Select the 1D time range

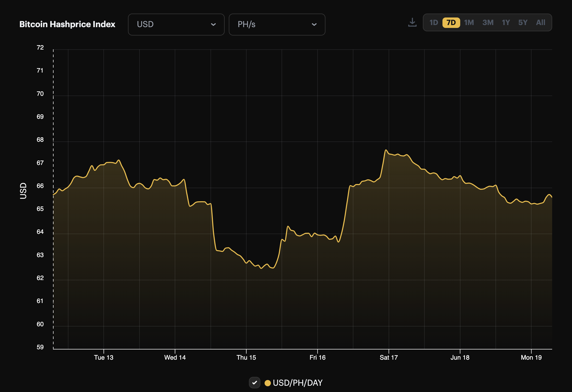click(x=434, y=23)
